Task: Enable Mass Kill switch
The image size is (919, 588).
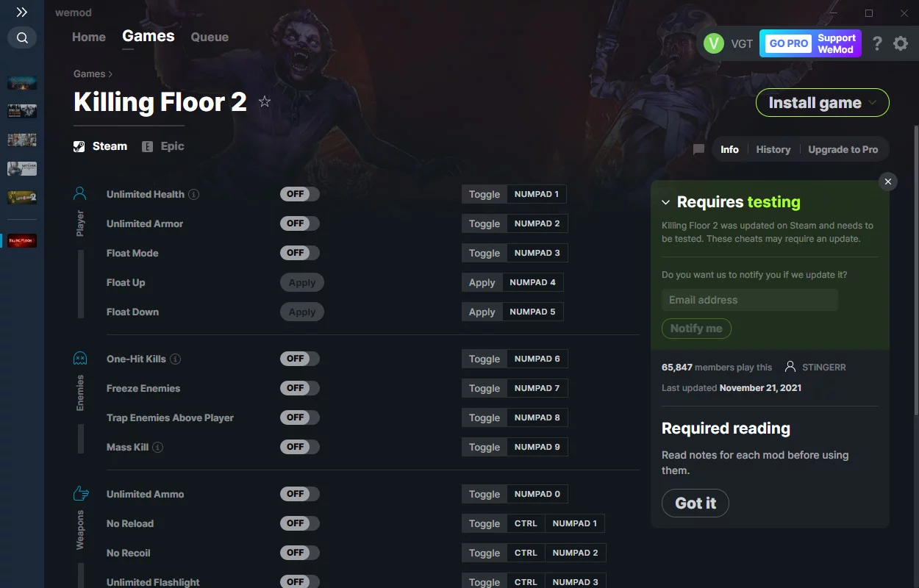Action: 300,447
